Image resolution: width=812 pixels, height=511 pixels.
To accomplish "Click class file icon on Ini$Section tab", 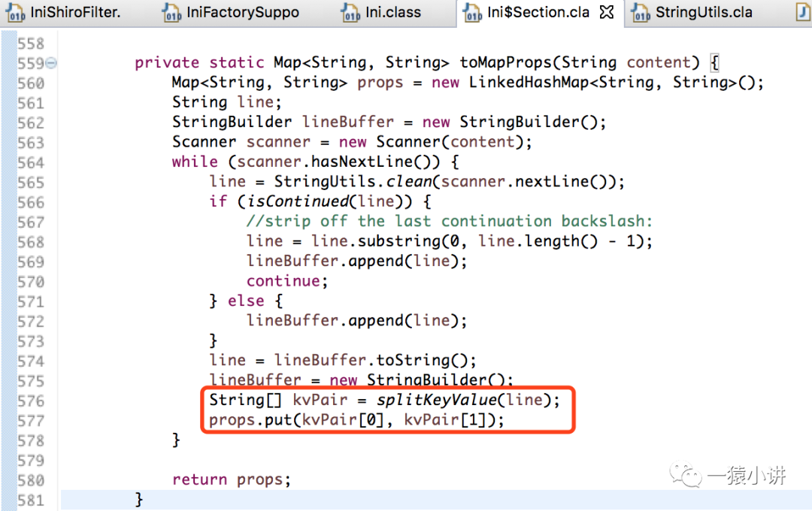I will pyautogui.click(x=472, y=13).
